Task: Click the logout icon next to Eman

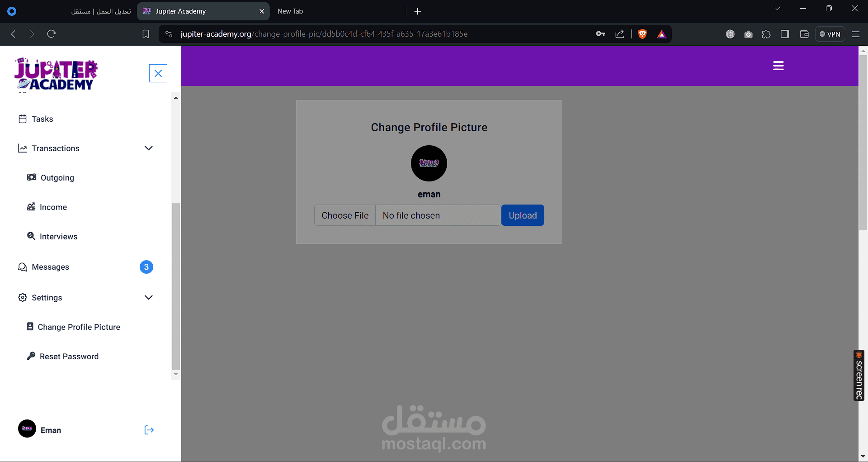Action: (149, 430)
